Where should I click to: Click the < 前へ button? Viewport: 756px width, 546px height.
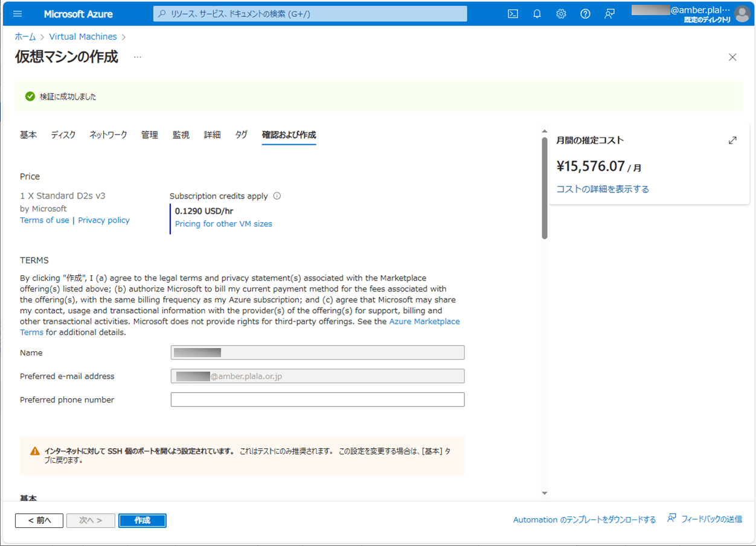click(x=39, y=520)
